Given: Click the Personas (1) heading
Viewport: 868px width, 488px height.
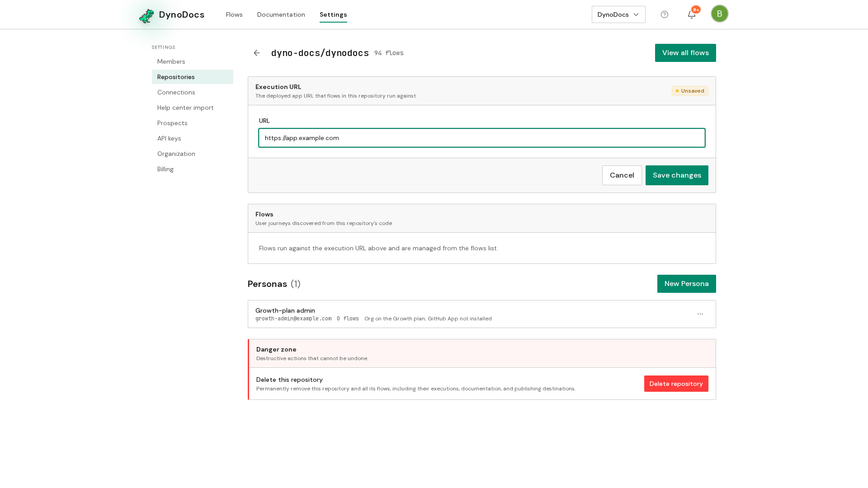Looking at the screenshot, I should [274, 284].
